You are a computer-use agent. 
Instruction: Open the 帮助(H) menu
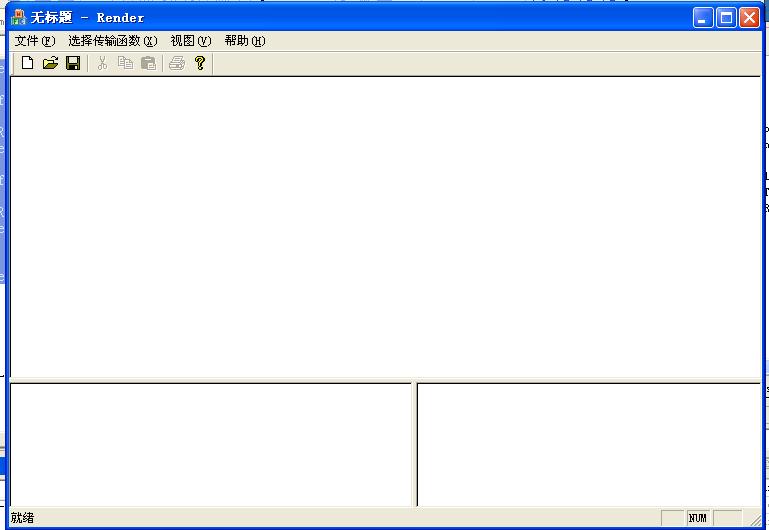(245, 41)
